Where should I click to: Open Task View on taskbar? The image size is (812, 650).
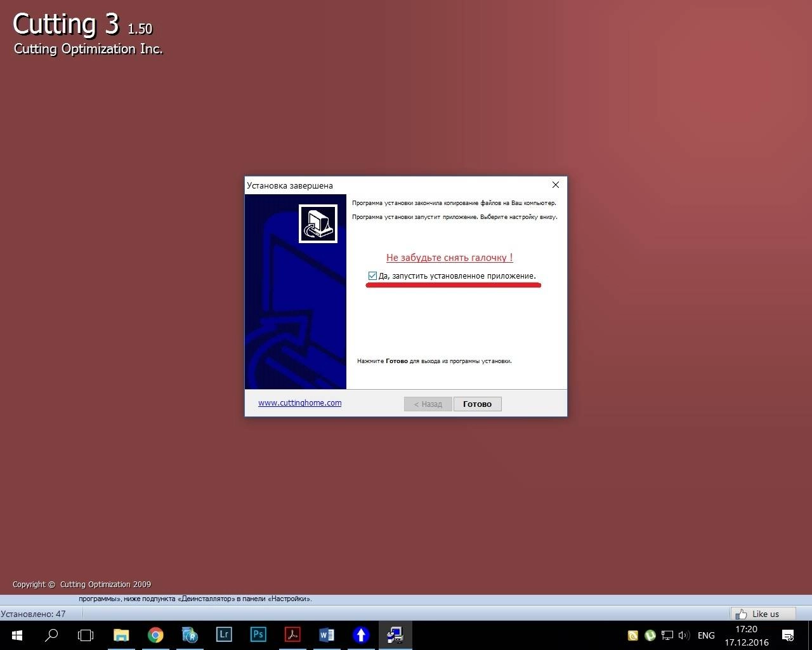(86, 635)
